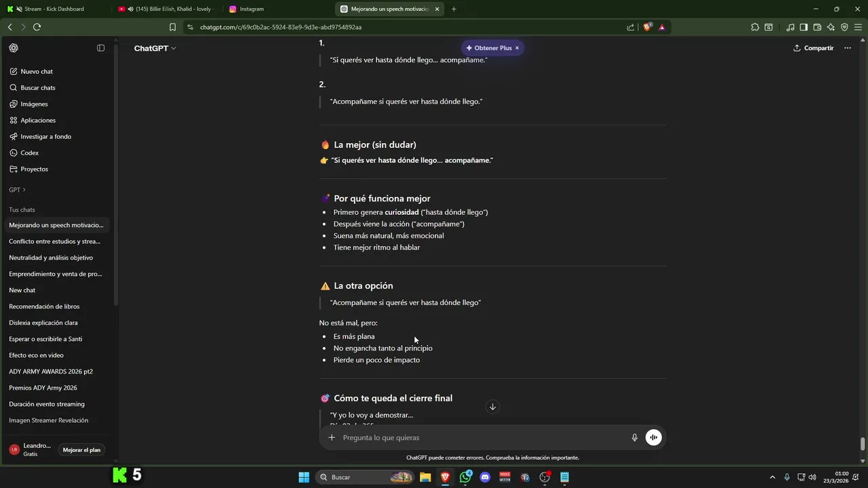Click the share page icon in the address bar
This screenshot has height=488, width=868.
[631, 27]
